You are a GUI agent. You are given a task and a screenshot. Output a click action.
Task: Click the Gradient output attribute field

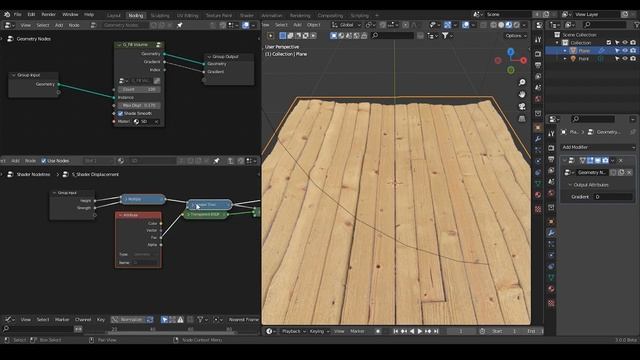point(613,197)
